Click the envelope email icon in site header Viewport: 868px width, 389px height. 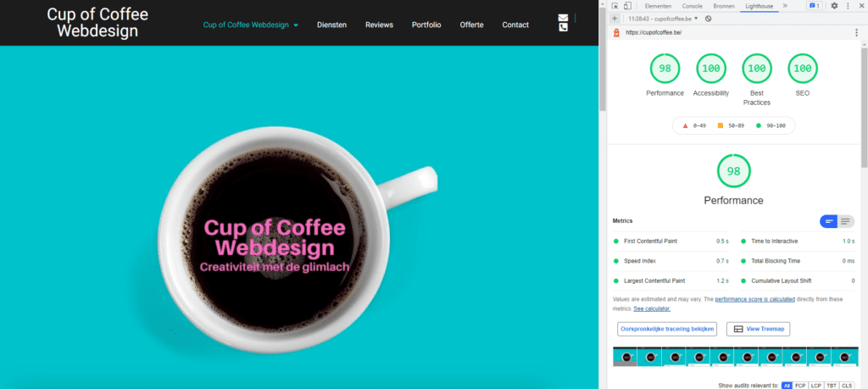(563, 18)
